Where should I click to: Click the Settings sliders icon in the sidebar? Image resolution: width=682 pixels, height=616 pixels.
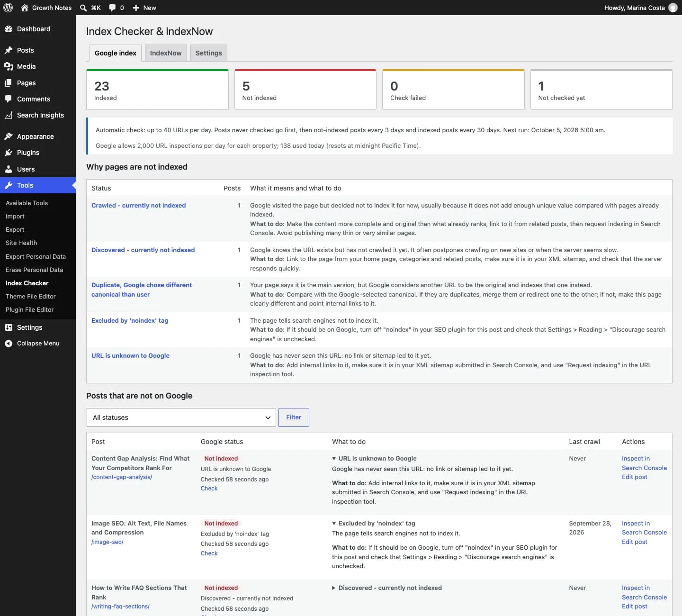click(9, 327)
